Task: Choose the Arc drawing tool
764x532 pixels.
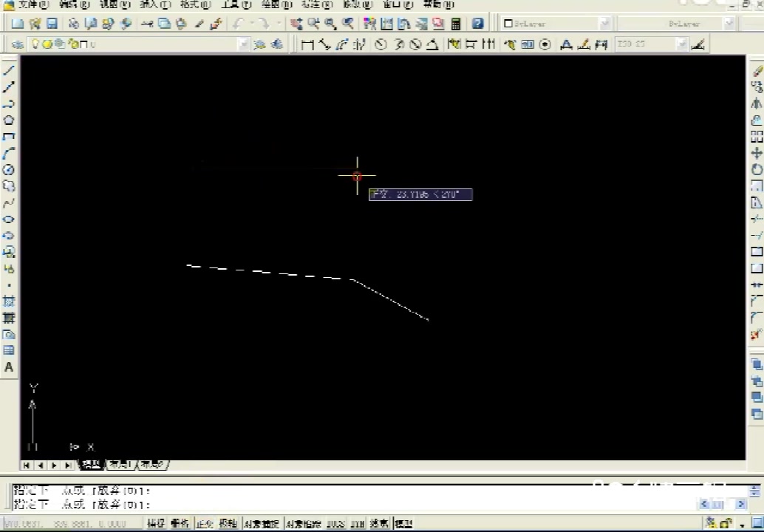Action: (x=9, y=153)
